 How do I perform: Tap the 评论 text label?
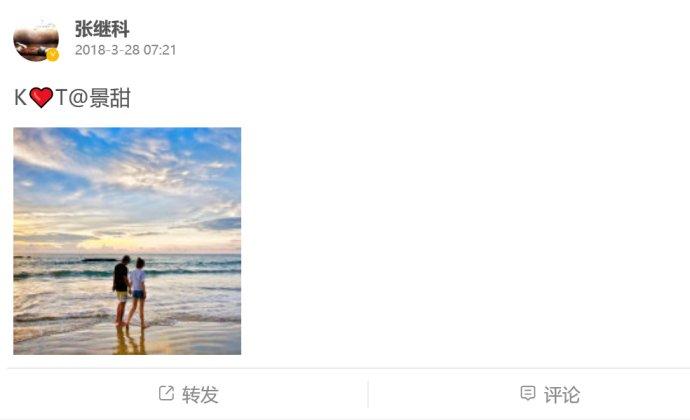click(x=562, y=394)
